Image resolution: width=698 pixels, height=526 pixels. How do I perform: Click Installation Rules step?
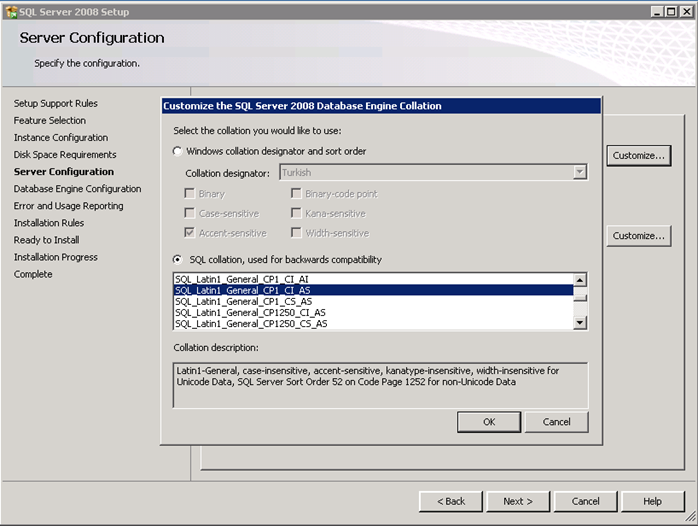coord(49,223)
